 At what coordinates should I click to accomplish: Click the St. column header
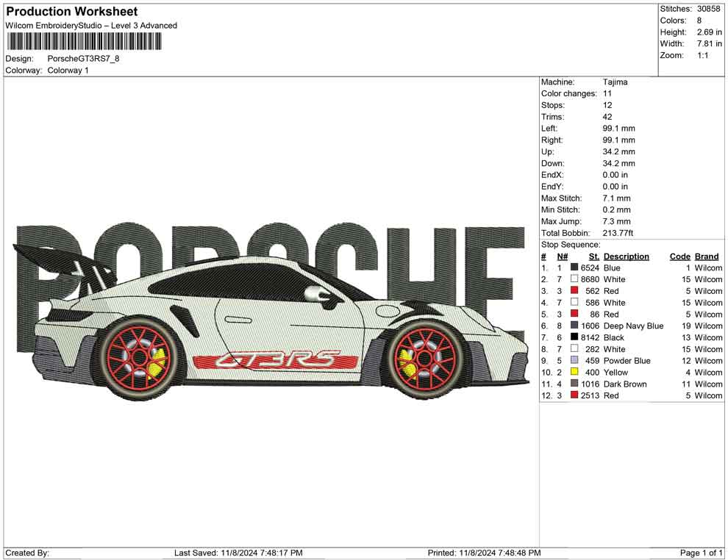point(593,256)
